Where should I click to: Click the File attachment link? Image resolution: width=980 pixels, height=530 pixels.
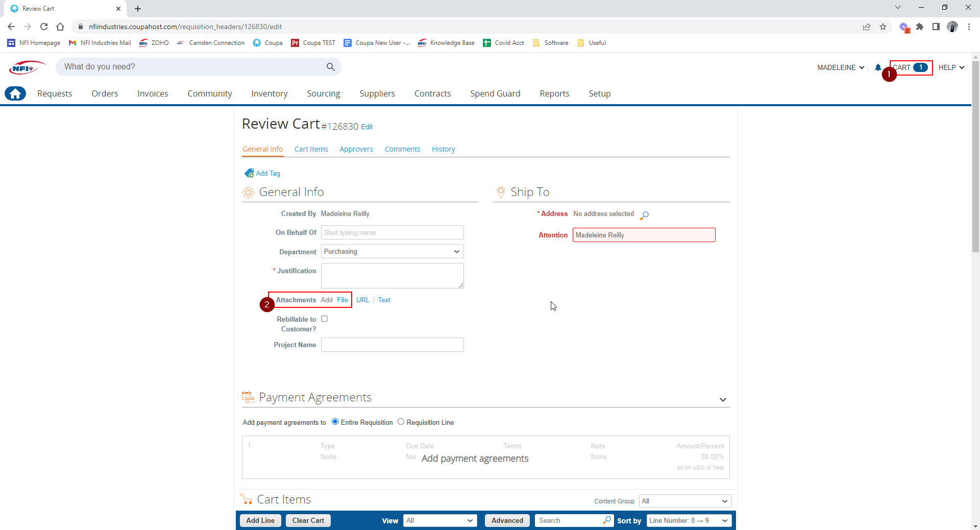[342, 300]
